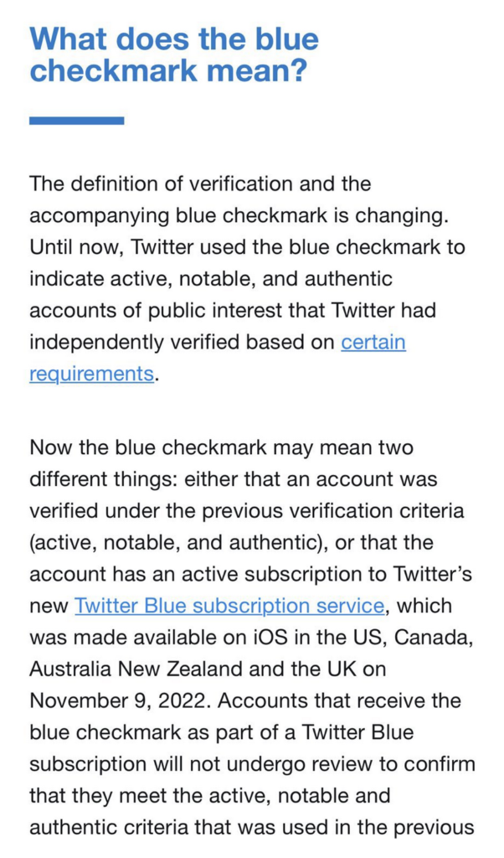This screenshot has height=858, width=504.
Task: Click the line starting 'accompanying blue checkmark'
Action: coord(239,215)
